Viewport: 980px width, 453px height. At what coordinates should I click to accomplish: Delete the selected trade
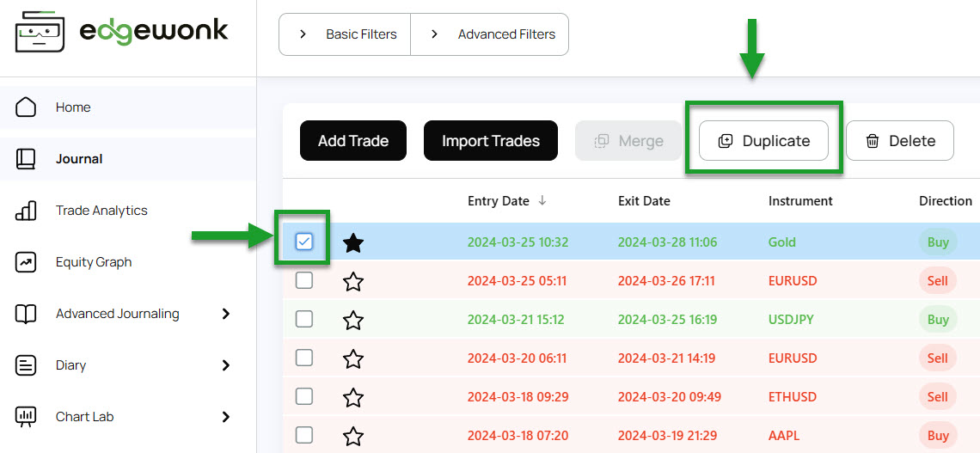tap(900, 141)
